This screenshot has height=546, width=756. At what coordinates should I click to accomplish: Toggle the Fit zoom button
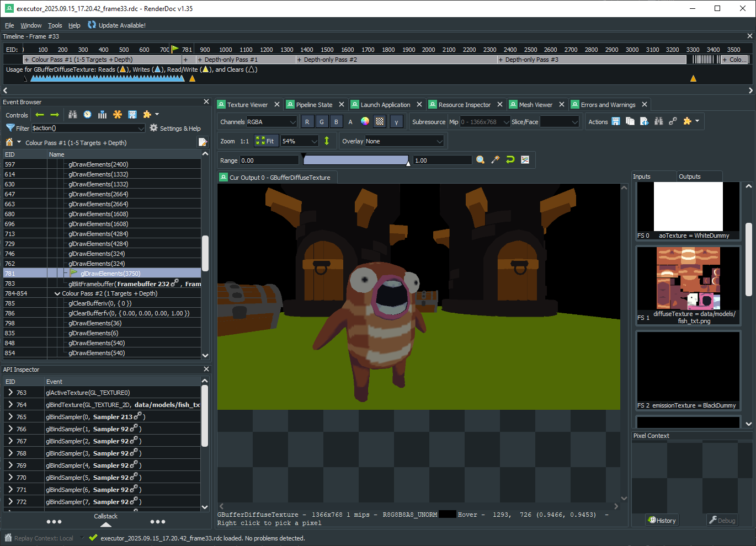click(x=265, y=141)
